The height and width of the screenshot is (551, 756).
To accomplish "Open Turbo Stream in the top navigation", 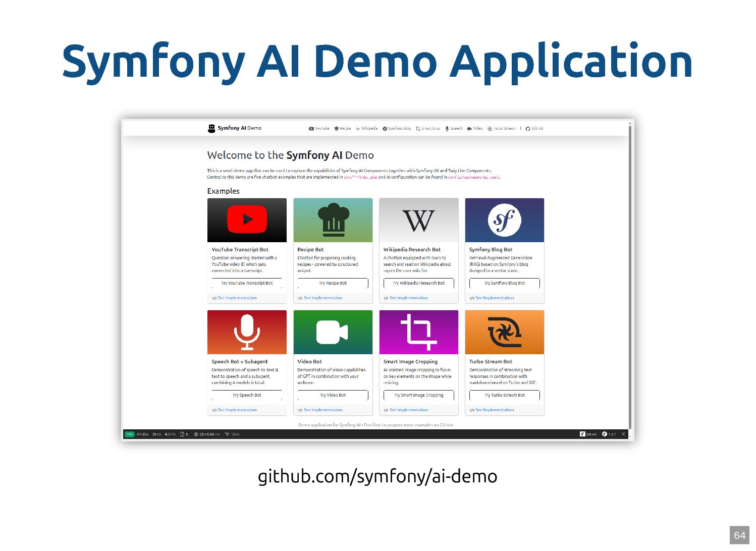I will click(502, 128).
